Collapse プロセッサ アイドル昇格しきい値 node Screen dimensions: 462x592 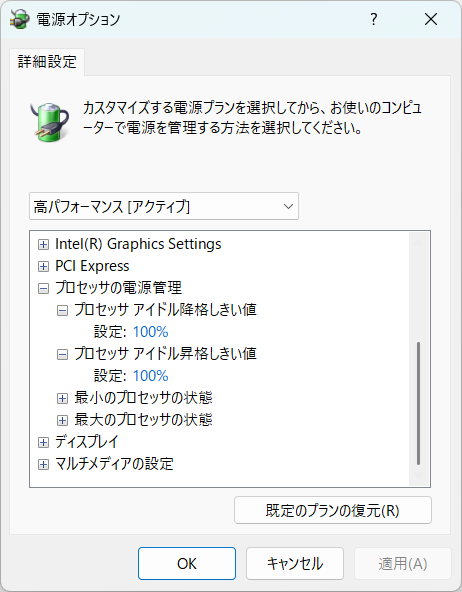point(62,355)
